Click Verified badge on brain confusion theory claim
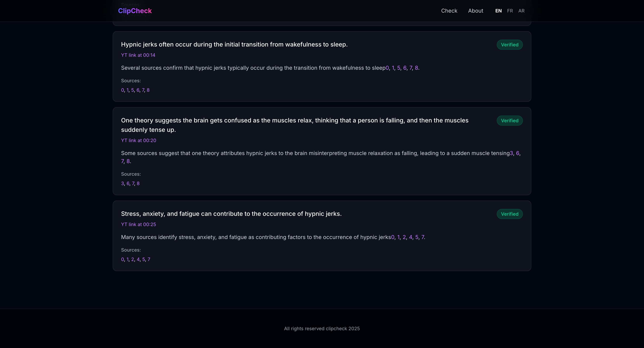This screenshot has width=644, height=348. click(509, 121)
